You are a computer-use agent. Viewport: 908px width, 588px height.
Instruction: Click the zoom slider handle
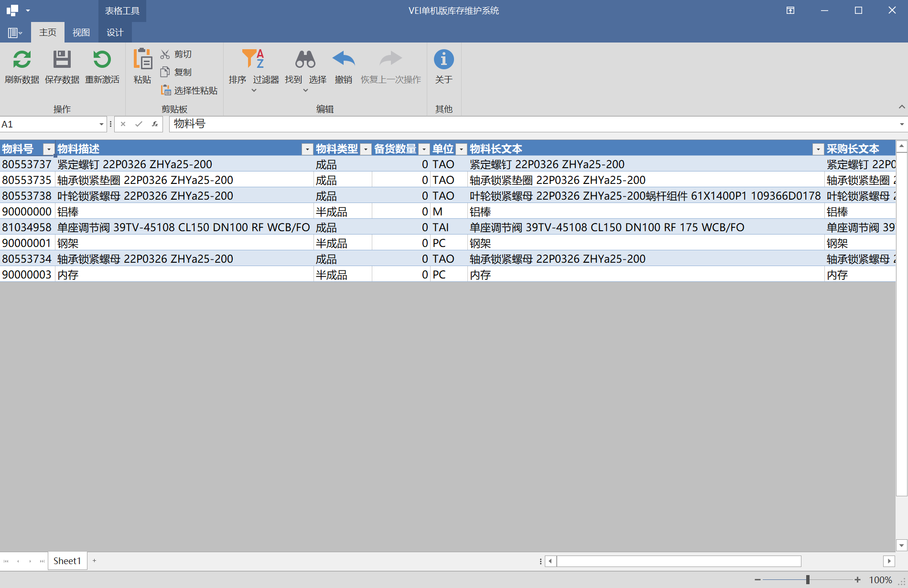click(x=808, y=579)
